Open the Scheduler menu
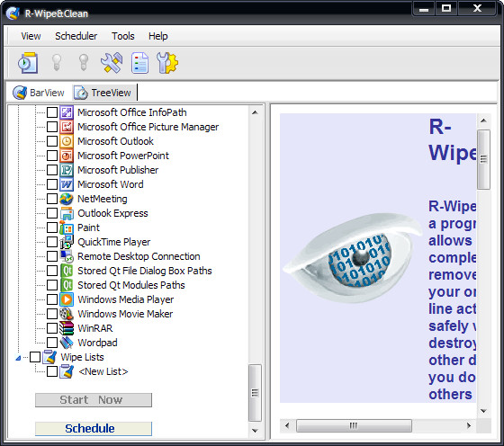 click(x=76, y=36)
